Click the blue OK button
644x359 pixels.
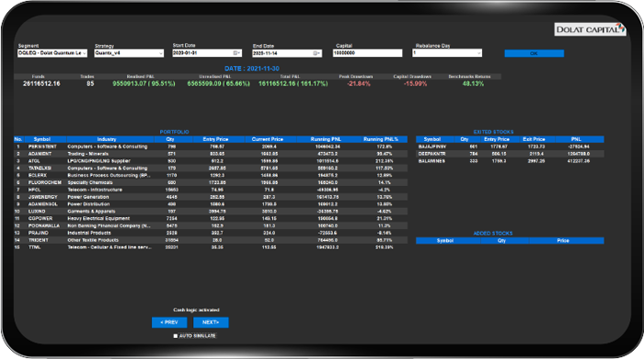[x=534, y=53]
